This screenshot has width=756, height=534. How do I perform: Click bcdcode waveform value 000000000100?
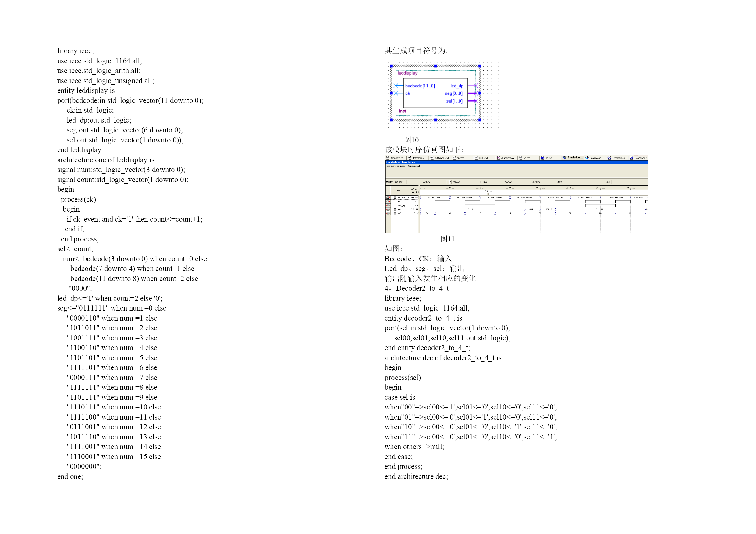click(x=555, y=198)
